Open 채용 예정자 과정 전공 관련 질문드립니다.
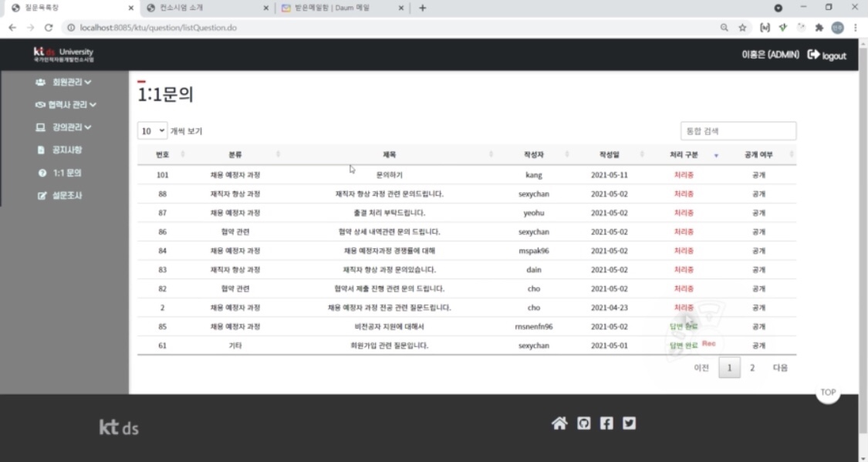The image size is (868, 462). tap(389, 308)
